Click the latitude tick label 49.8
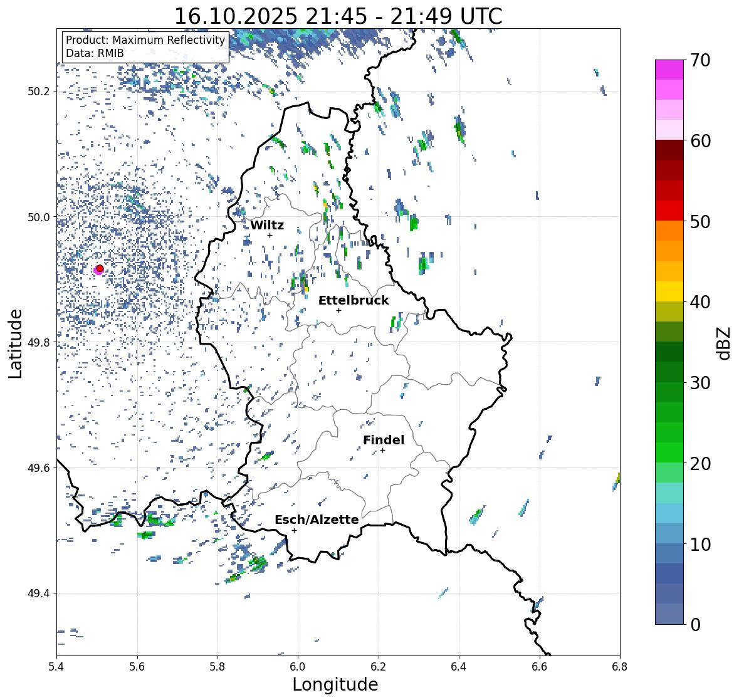Screen dimensions: 739x700 [x=39, y=342]
